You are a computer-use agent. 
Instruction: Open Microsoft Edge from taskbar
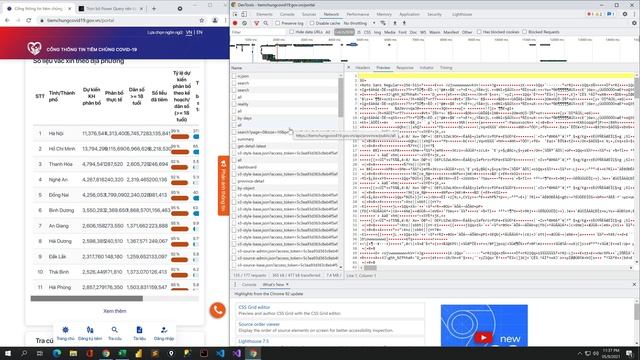point(57,353)
